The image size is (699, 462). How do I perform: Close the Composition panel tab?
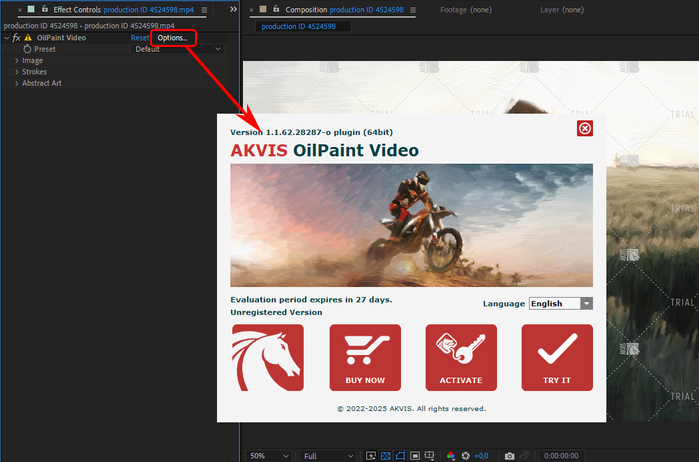[x=251, y=10]
